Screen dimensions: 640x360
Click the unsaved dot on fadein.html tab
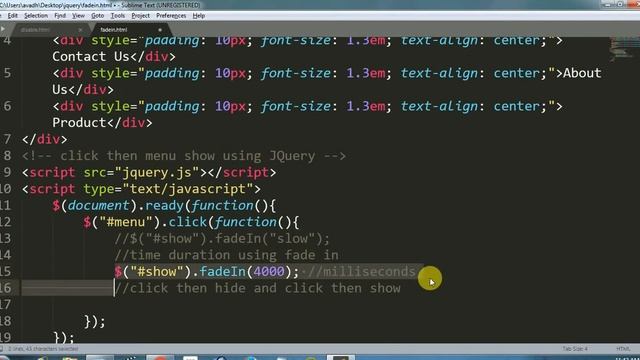tap(160, 30)
